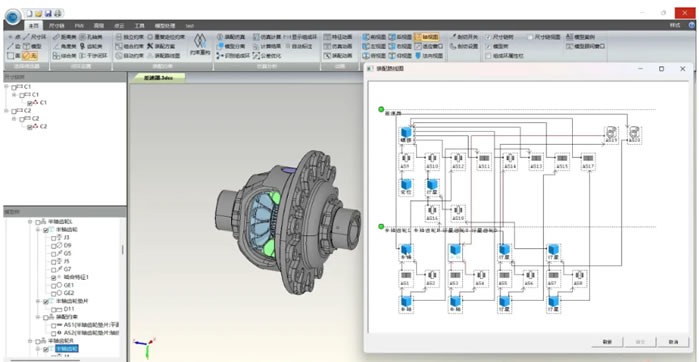Viewport: 699px width, 362px height.
Task: Activate the highlighted 轴视图 view button
Action: click(427, 37)
